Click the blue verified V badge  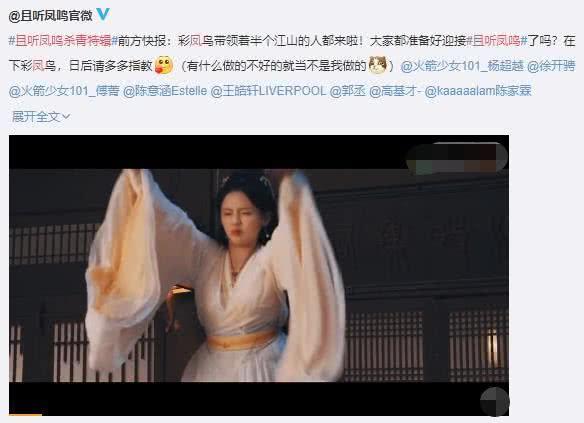103,14
